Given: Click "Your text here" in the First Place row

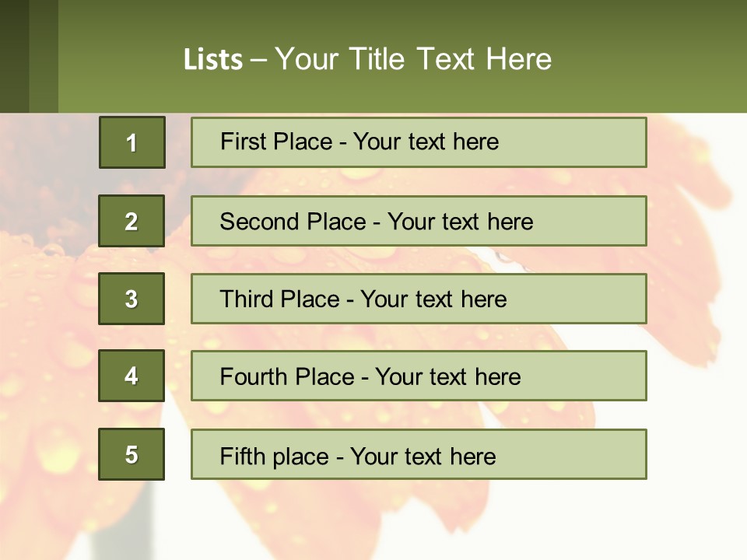Looking at the screenshot, I should pyautogui.click(x=426, y=142).
